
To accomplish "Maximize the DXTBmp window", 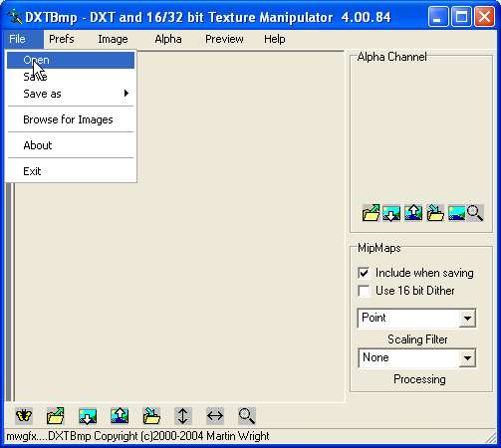I will click(x=461, y=17).
